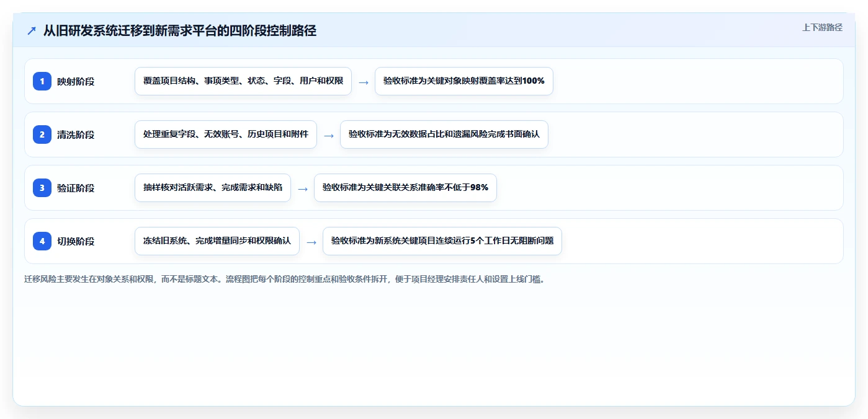Click the box 处理重复字段、无效账号、历史项目和附件
The height and width of the screenshot is (419, 868).
point(226,135)
